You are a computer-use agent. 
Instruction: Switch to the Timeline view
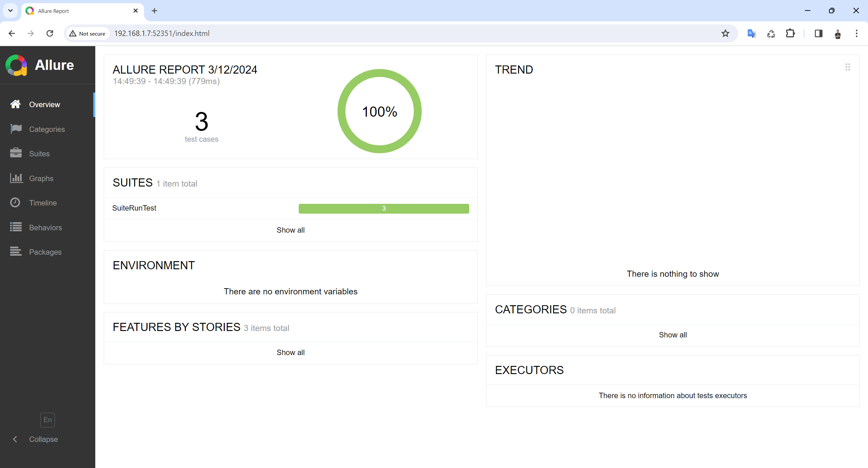coord(47,203)
